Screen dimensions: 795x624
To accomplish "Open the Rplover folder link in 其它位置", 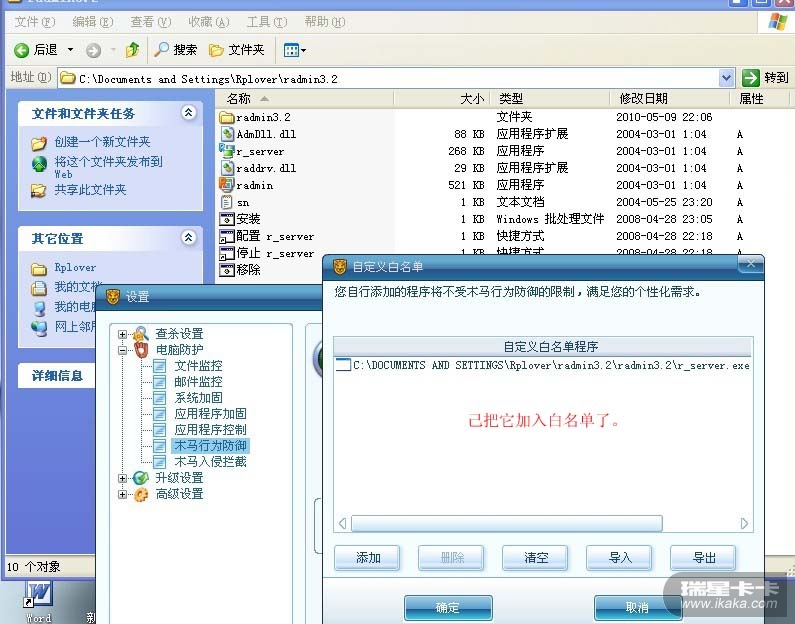I will (x=75, y=268).
